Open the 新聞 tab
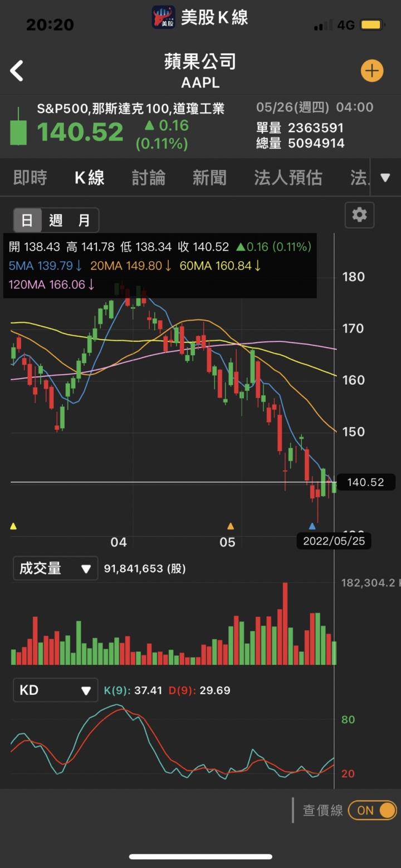Viewport: 401px width, 868px height. (x=209, y=178)
